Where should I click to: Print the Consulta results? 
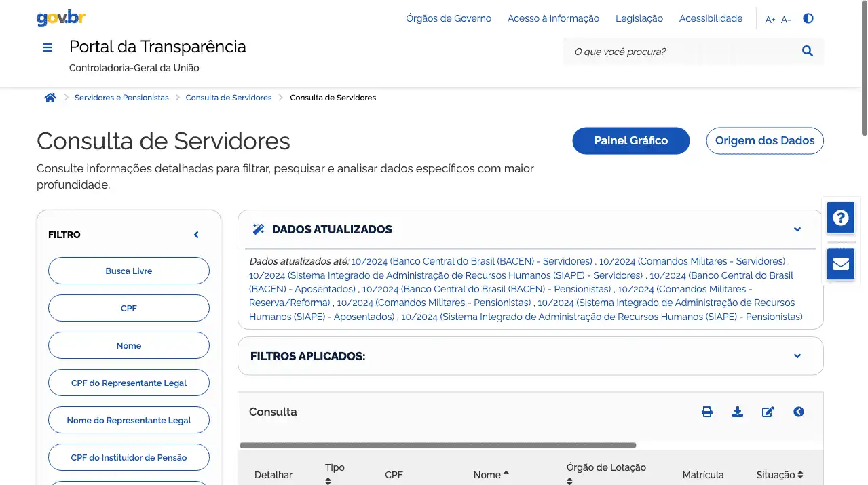[x=706, y=412]
